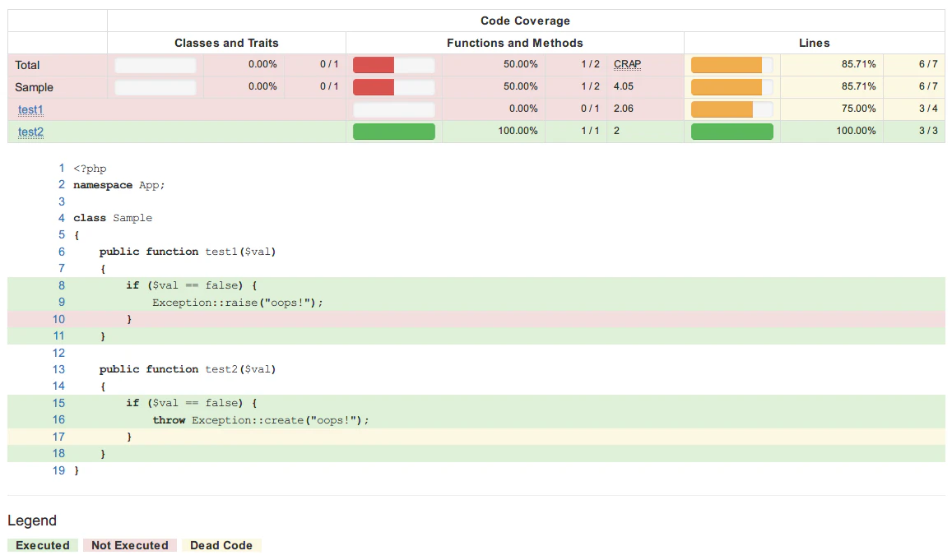Jump to source line number 17
Screen dimensions: 952x560
pyautogui.click(x=58, y=437)
